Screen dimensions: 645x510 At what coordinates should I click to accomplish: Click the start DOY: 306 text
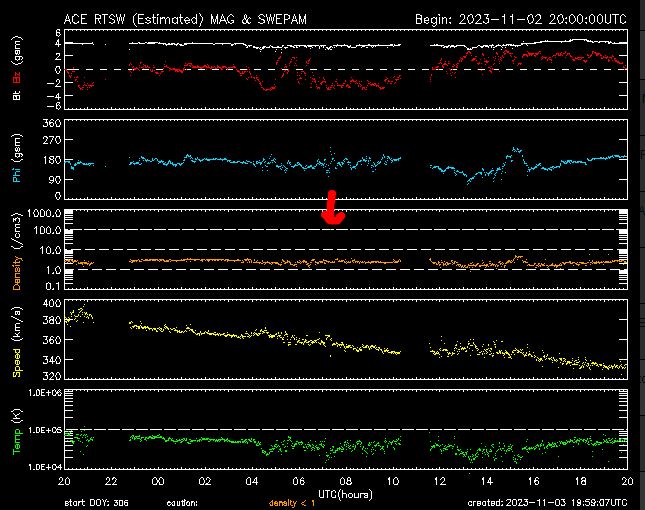coord(97,502)
